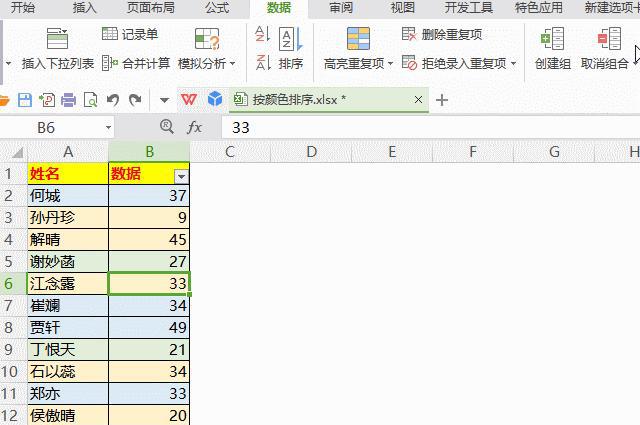Redo the last action
640x425 pixels.
(135, 100)
